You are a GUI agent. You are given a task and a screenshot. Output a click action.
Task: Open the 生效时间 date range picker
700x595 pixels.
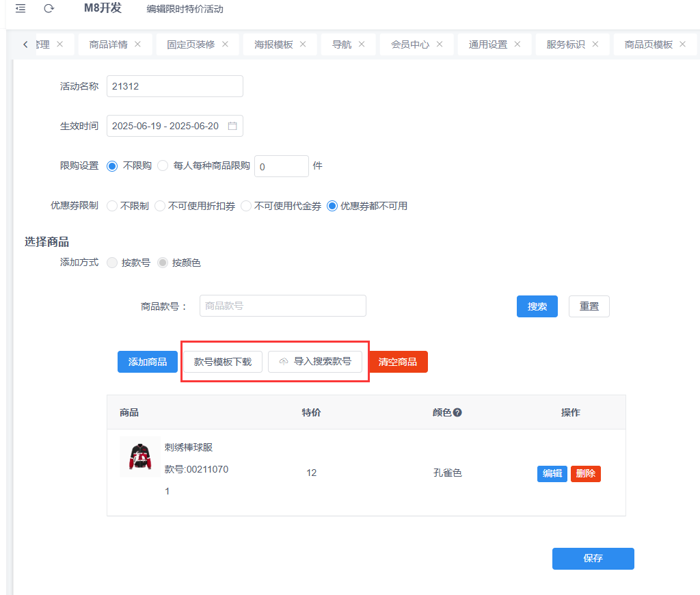click(x=175, y=126)
